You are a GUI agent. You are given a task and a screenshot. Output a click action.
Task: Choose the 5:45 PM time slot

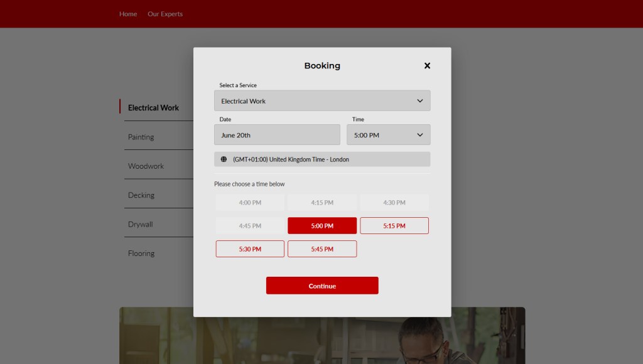pos(322,249)
